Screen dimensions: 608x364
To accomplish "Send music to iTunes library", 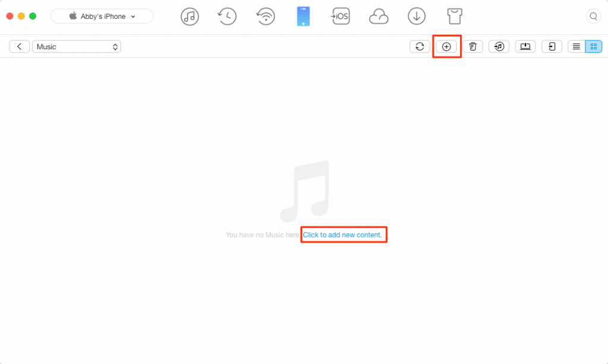I will tap(499, 46).
